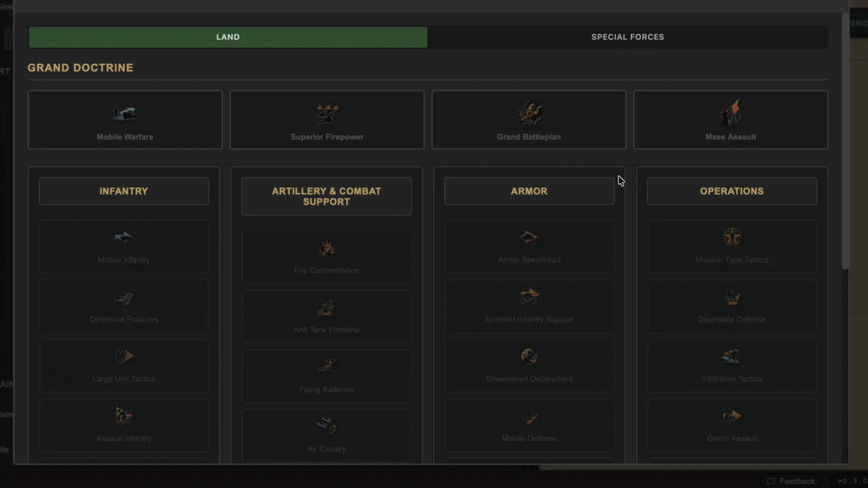Click the Streamlined Deployment doctrine icon
The height and width of the screenshot is (488, 868).
[x=529, y=357]
